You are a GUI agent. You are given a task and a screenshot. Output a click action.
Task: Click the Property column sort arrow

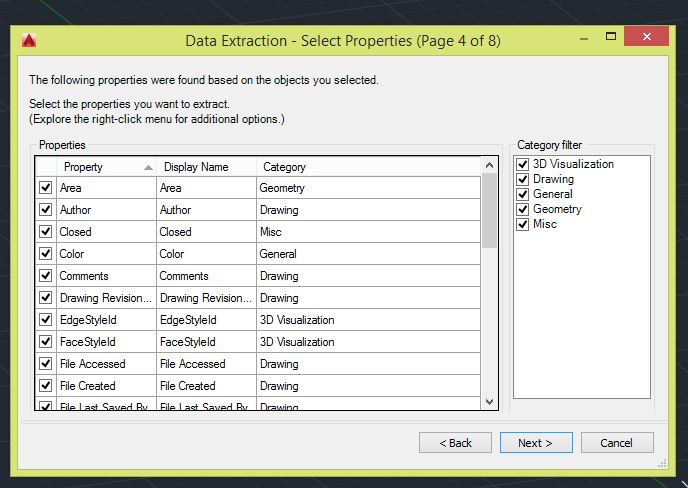click(x=148, y=167)
